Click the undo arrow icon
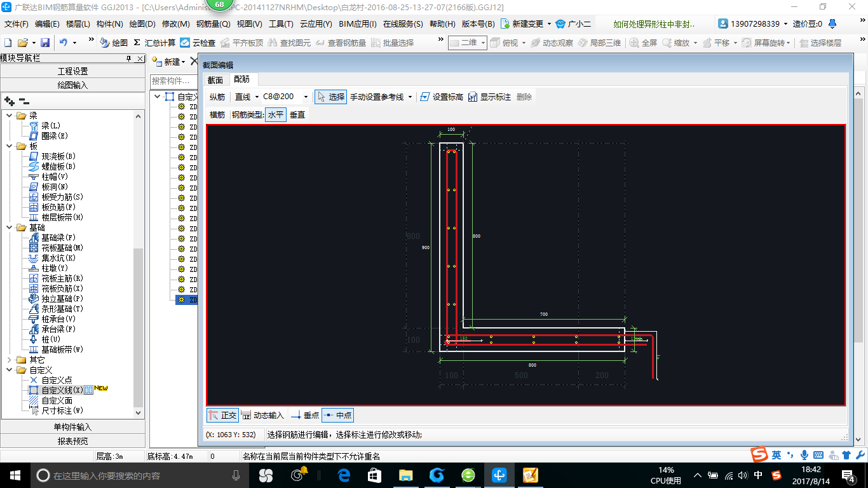The image size is (868, 488). 64,43
